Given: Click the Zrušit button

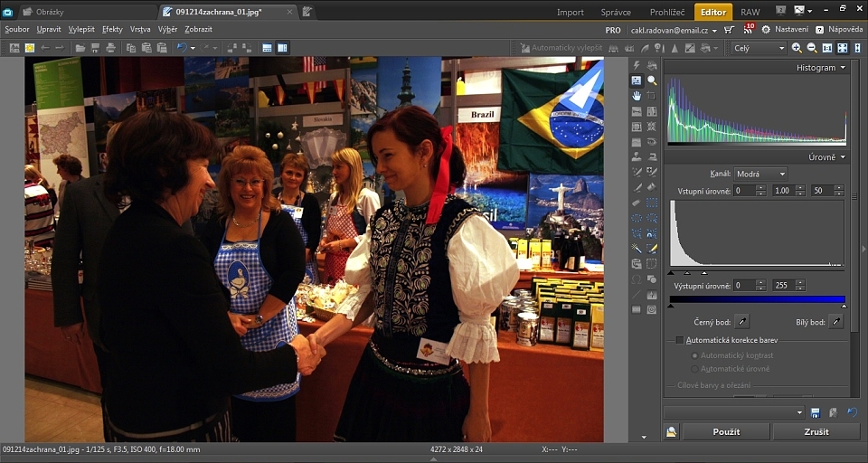Looking at the screenshot, I should [x=816, y=432].
